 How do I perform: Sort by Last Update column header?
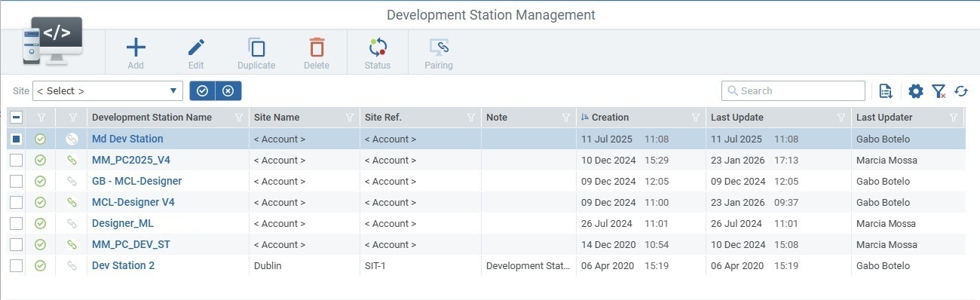click(x=737, y=117)
